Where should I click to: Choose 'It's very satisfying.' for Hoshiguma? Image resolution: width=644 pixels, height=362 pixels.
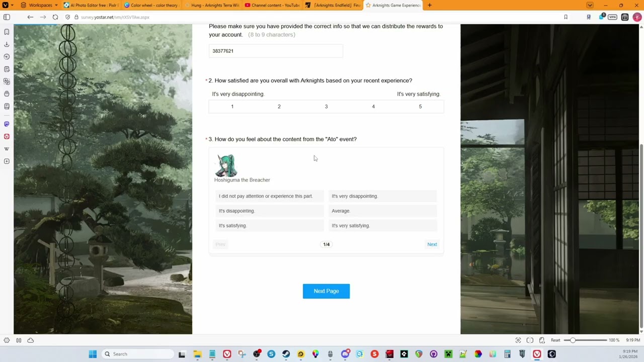[382, 225]
